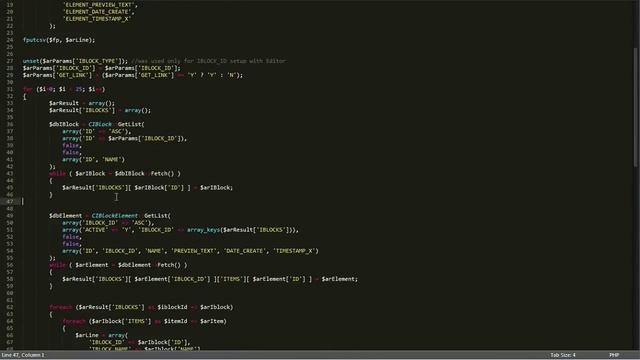Click the 'ELEMENT_TIMESTAMP_X' string
The image size is (640, 360).
click(97, 19)
